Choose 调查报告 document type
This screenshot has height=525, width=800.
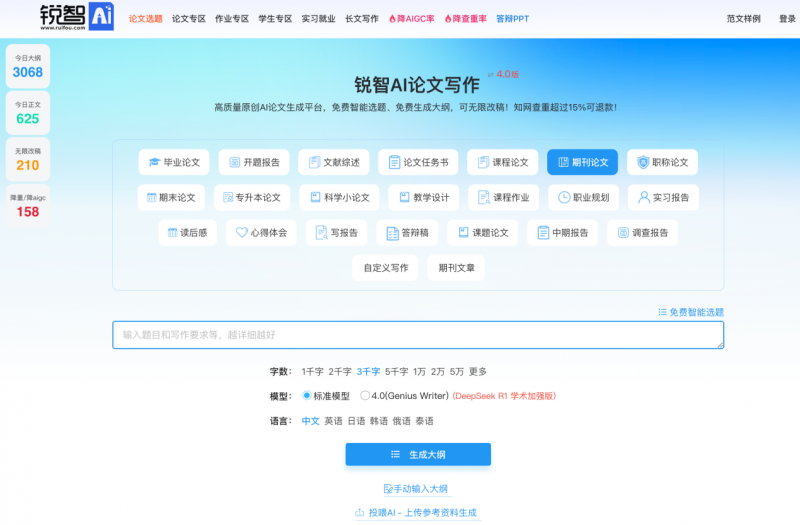click(x=643, y=233)
